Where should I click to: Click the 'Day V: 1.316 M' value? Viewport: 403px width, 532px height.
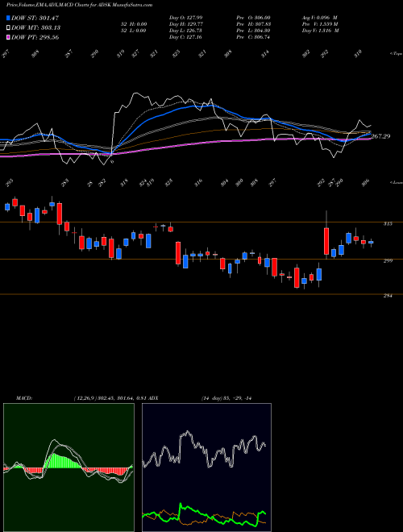pyautogui.click(x=320, y=31)
